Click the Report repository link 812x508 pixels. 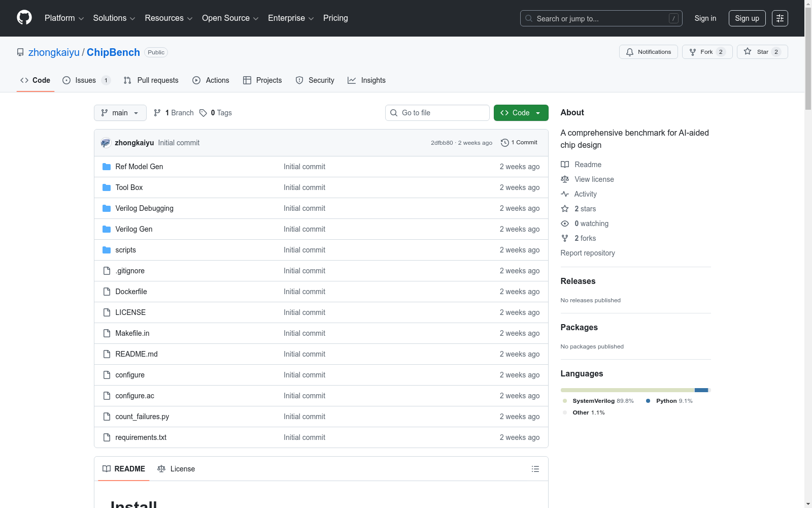click(588, 253)
